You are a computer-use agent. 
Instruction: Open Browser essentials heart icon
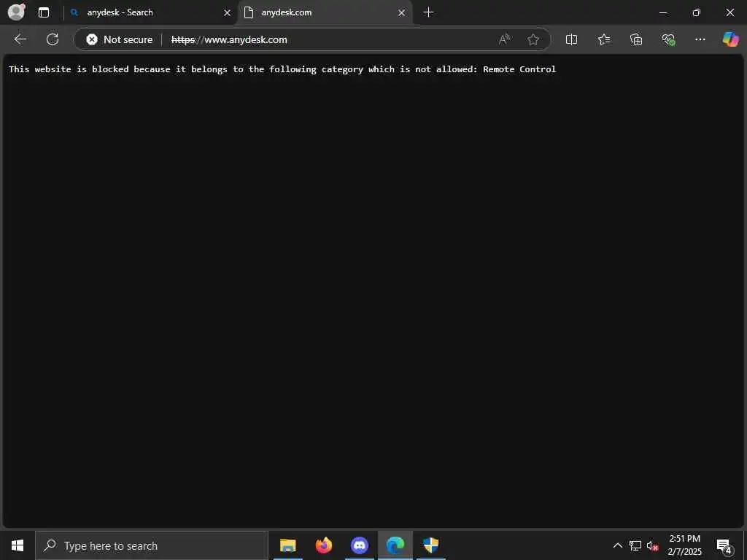[668, 39]
